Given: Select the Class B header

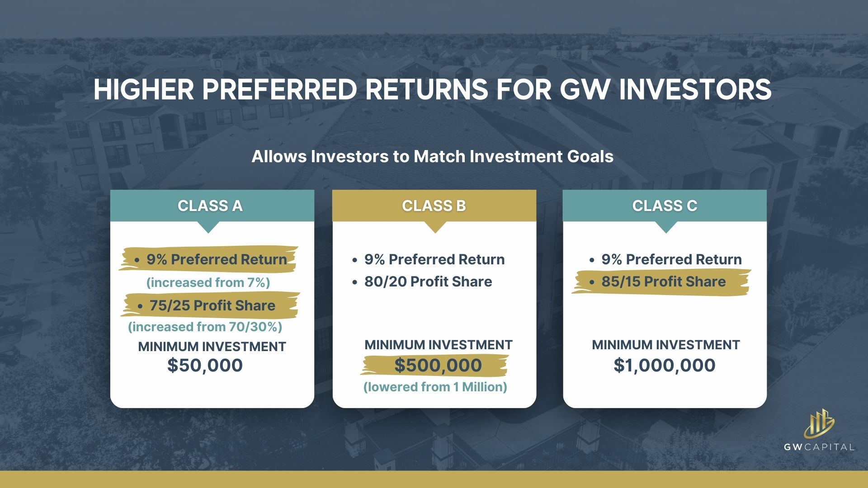Looking at the screenshot, I should 434,206.
